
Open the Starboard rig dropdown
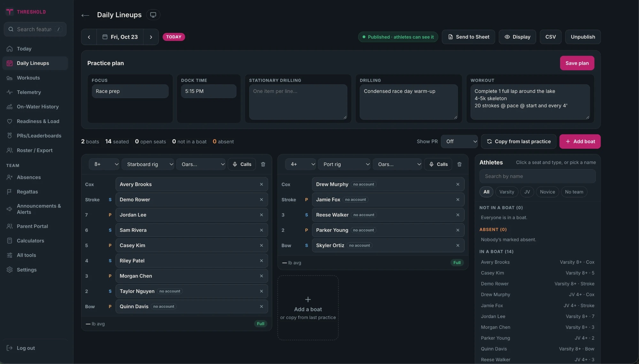(x=148, y=164)
